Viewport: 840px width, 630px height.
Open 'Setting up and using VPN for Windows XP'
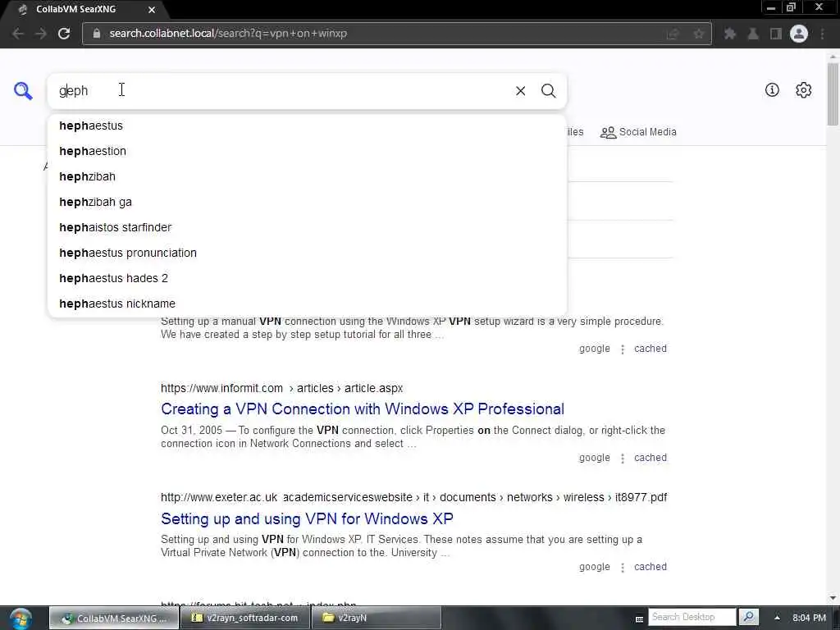pos(307,518)
